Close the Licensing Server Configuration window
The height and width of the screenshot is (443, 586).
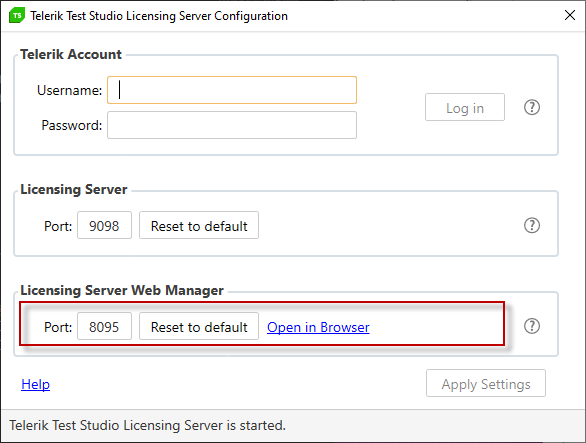coord(570,15)
